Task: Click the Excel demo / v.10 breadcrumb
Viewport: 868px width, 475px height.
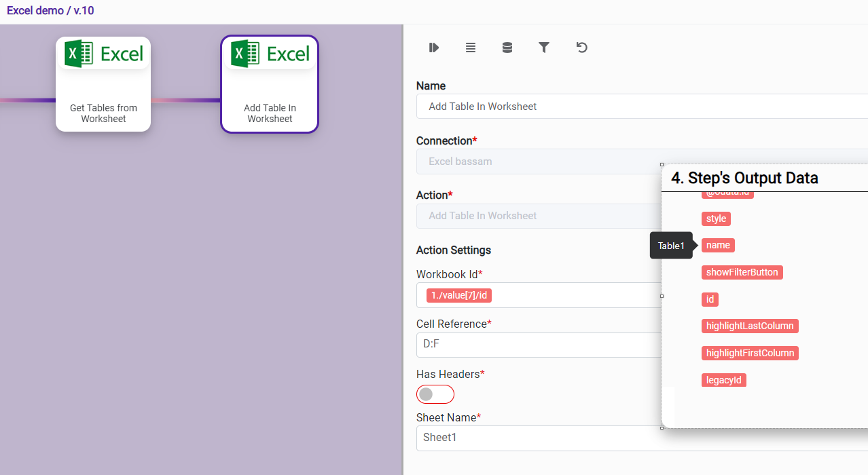Action: coord(50,11)
